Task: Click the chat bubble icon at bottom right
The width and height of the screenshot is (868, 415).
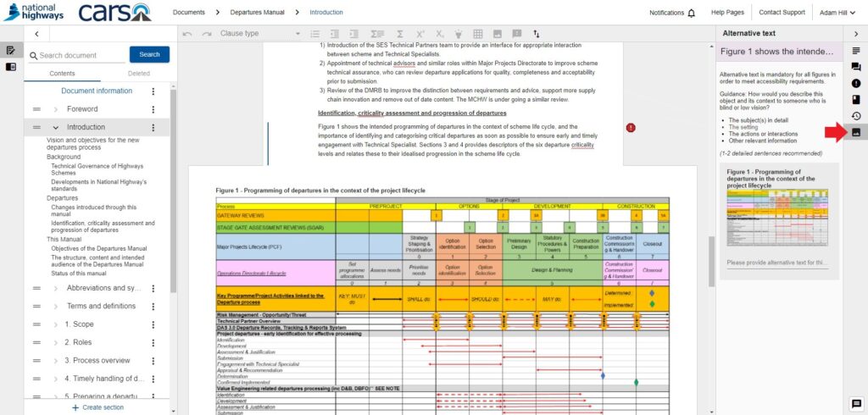Action: (x=856, y=404)
